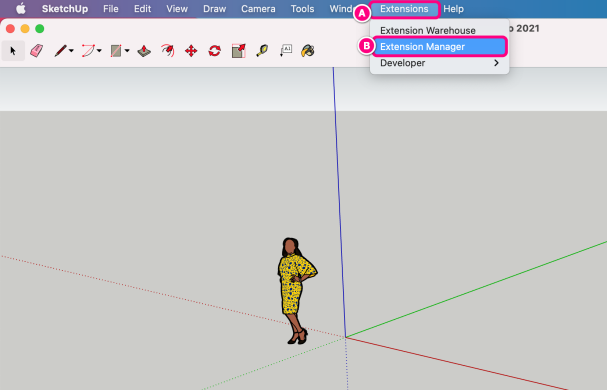This screenshot has width=607, height=390.
Task: Open the Apple system menu
Action: (21, 9)
